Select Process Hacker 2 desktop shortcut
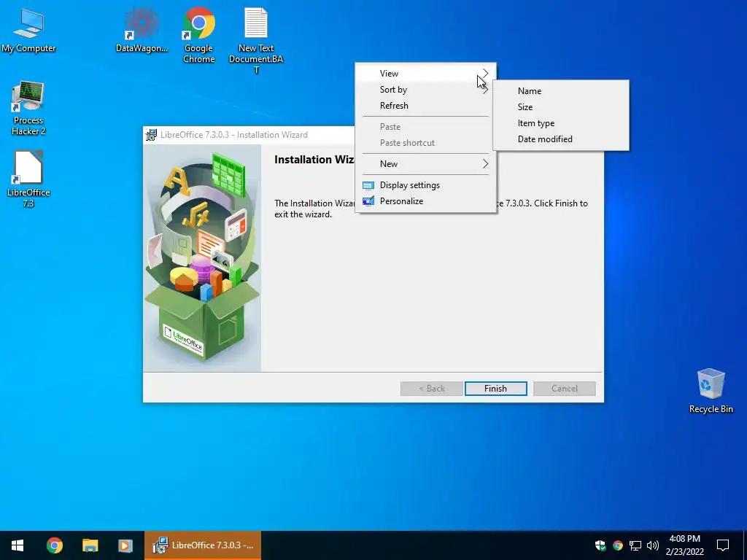This screenshot has height=560, width=747. click(x=28, y=109)
